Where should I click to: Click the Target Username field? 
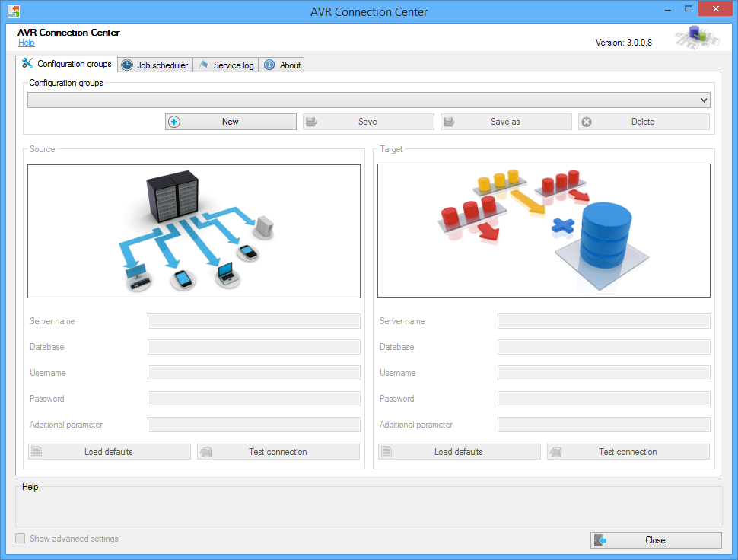pos(604,373)
